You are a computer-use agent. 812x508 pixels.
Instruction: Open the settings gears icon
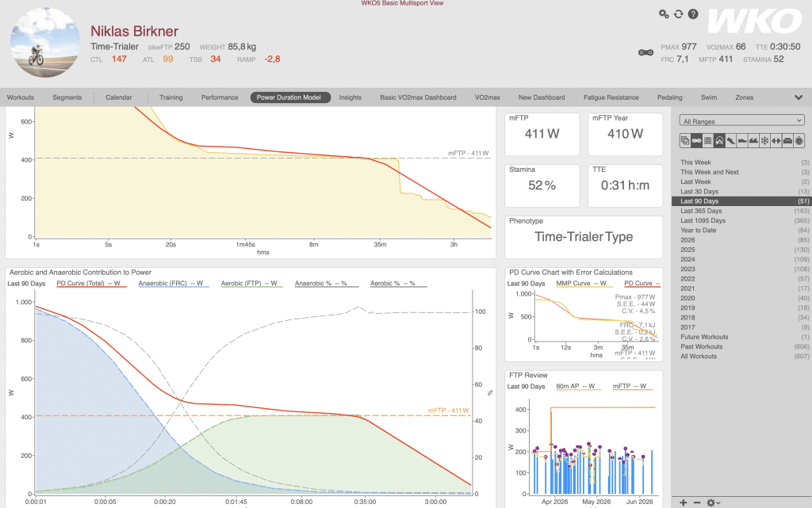[x=664, y=14]
